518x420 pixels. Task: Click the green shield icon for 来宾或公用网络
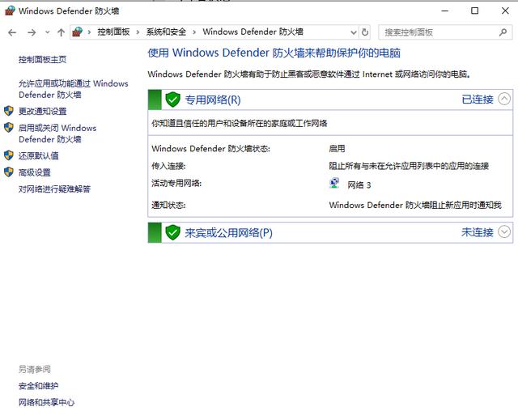pyautogui.click(x=172, y=232)
